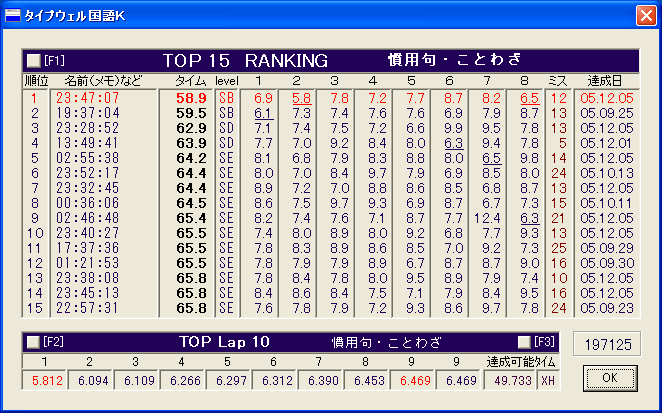Click the 達成日 column header

605,81
